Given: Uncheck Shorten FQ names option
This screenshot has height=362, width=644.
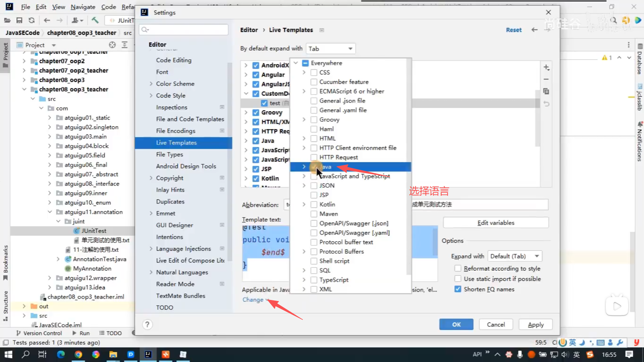Looking at the screenshot, I should click(x=458, y=289).
